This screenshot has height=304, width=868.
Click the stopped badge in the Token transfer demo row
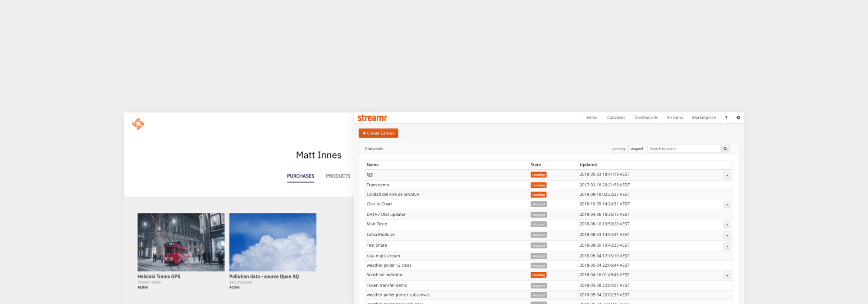tap(539, 286)
